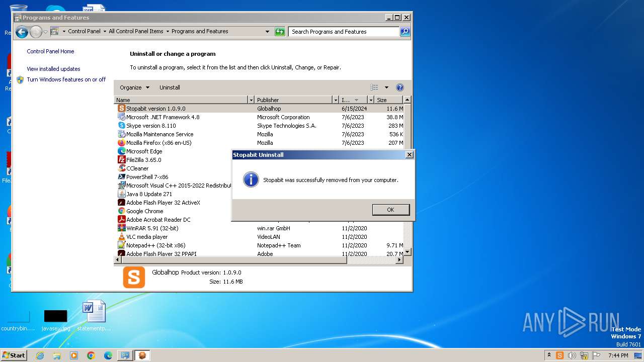
Task: Open Control Panel Home link
Action: pos(50,51)
